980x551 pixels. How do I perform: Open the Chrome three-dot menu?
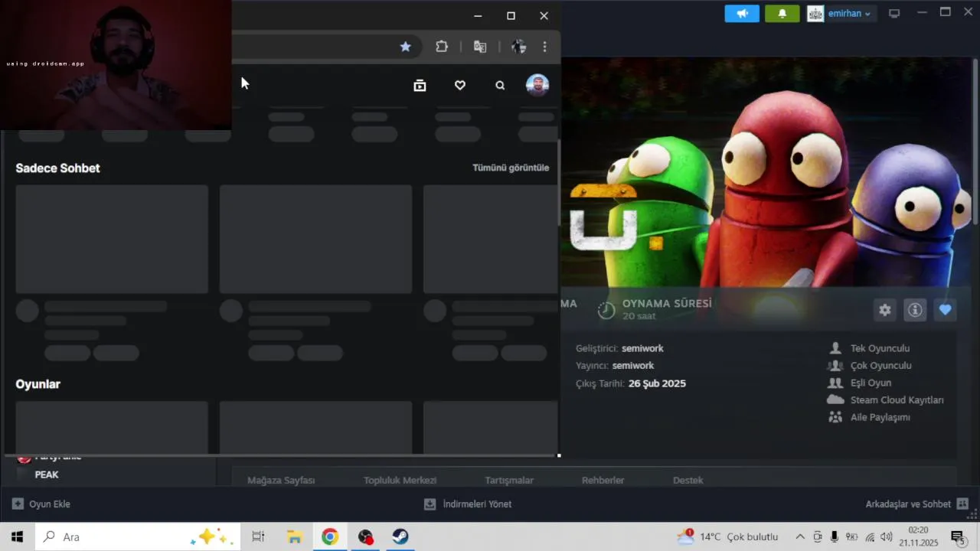pos(544,47)
